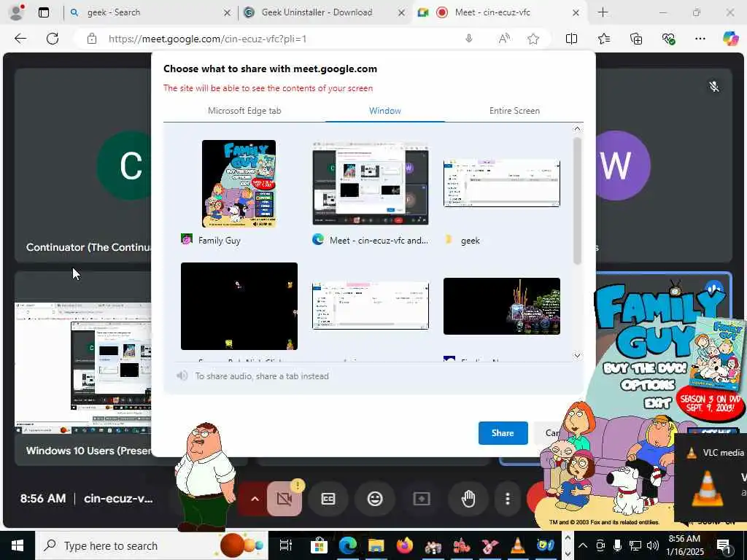Click the meet.google.com address bar URL
The image size is (747, 560).
click(x=207, y=39)
